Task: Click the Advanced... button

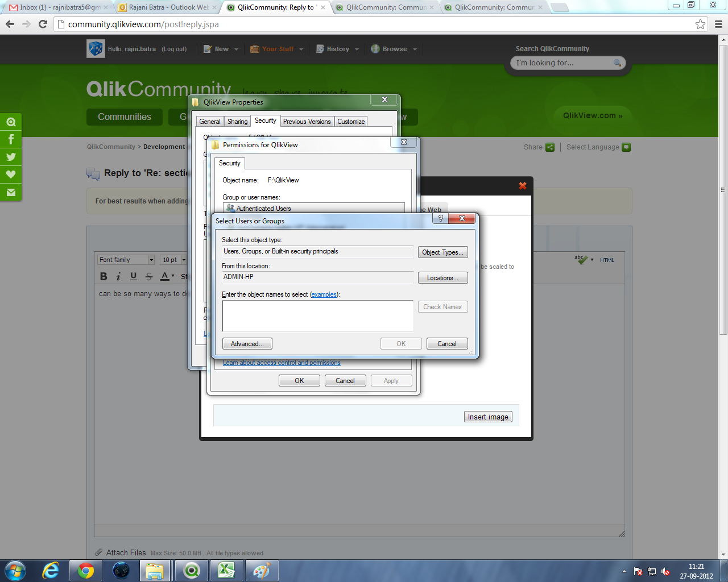Action: pyautogui.click(x=247, y=344)
